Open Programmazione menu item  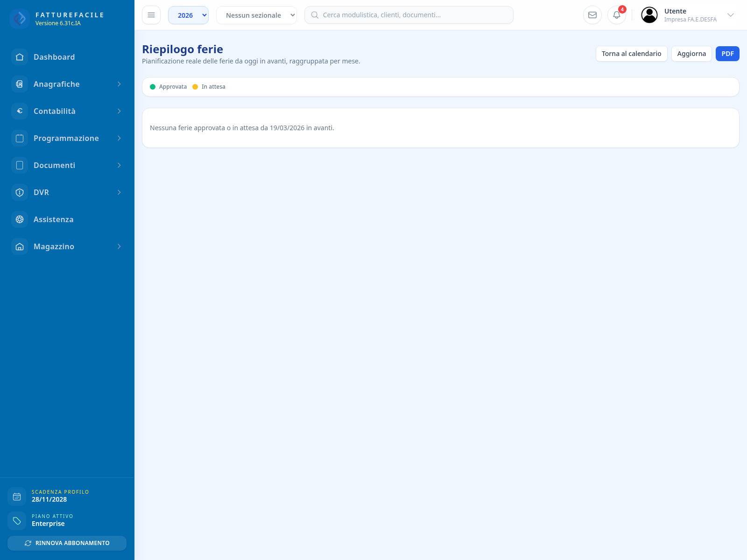(x=67, y=138)
